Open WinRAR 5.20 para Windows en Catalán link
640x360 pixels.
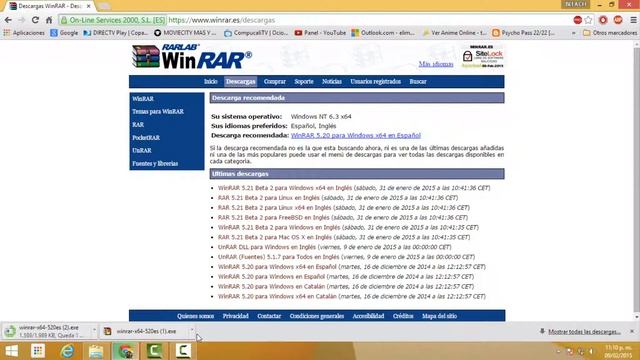pos(271,287)
